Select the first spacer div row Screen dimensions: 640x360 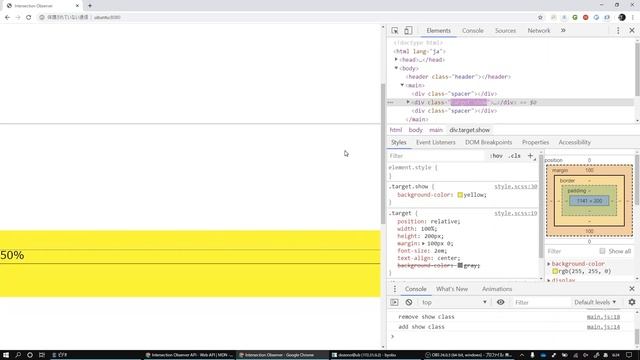point(454,94)
